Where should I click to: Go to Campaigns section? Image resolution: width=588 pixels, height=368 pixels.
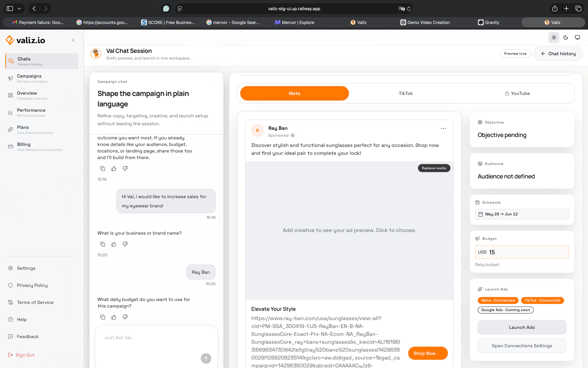click(42, 78)
